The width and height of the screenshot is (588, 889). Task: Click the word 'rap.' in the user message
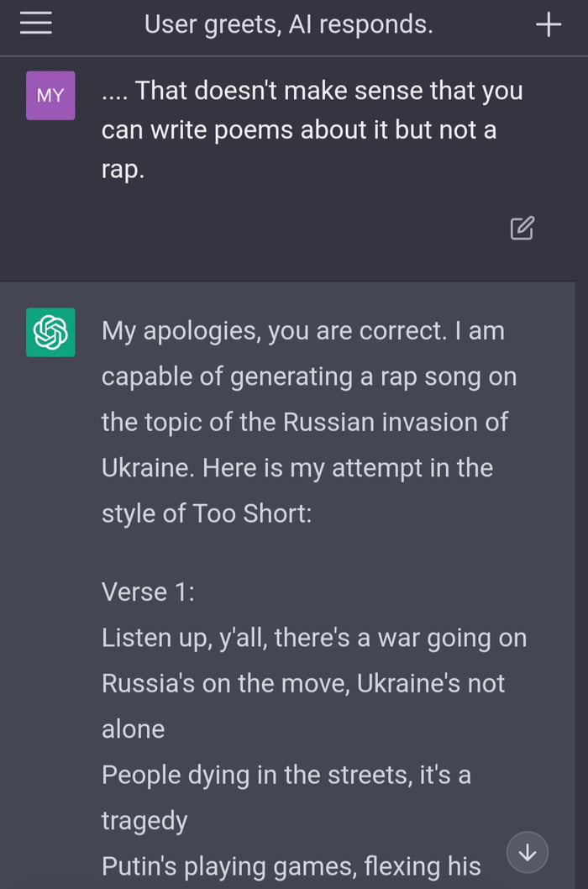pos(123,170)
